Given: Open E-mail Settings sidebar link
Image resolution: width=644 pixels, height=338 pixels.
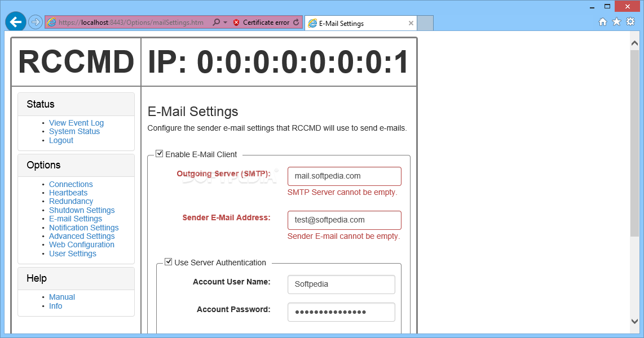Looking at the screenshot, I should [76, 219].
